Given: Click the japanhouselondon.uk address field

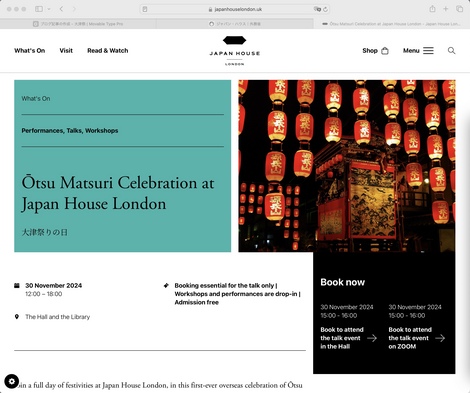Looking at the screenshot, I should click(x=235, y=9).
